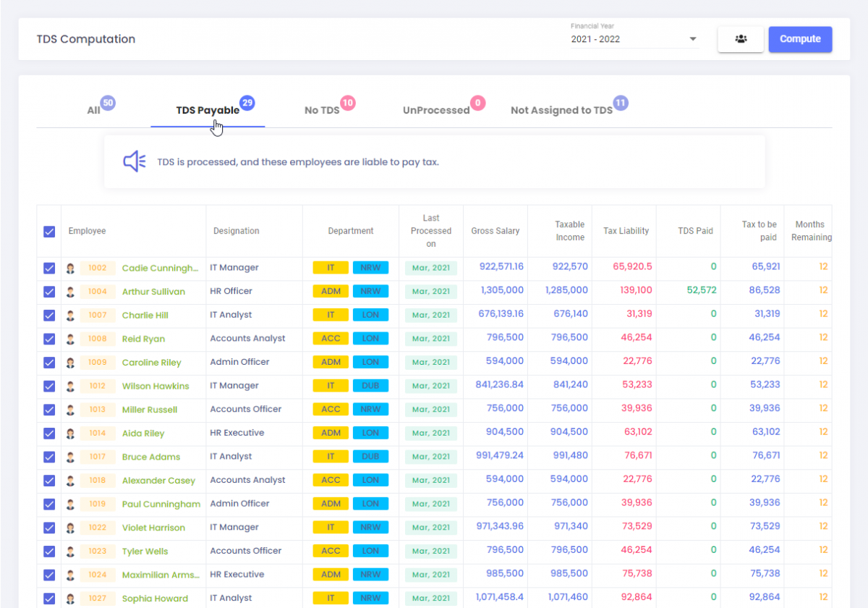868x608 pixels.
Task: Click the DUB location tag for Bruce Adams
Action: (x=370, y=457)
